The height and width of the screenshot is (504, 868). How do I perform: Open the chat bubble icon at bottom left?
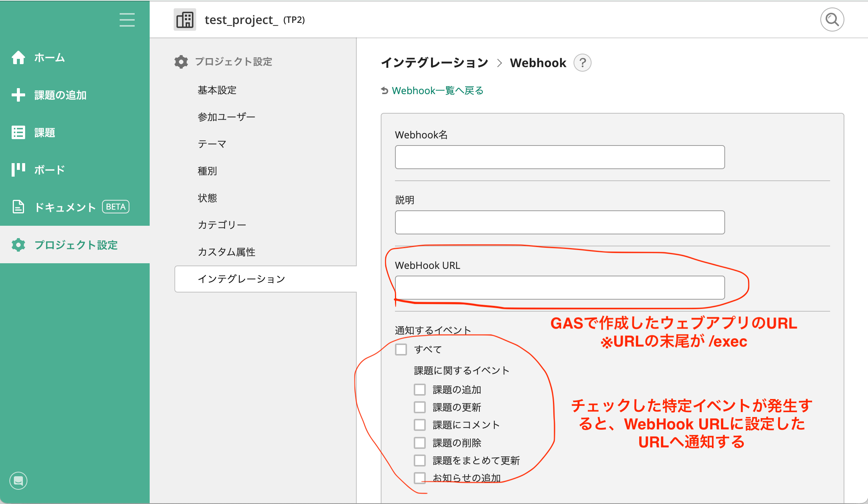coord(18,480)
